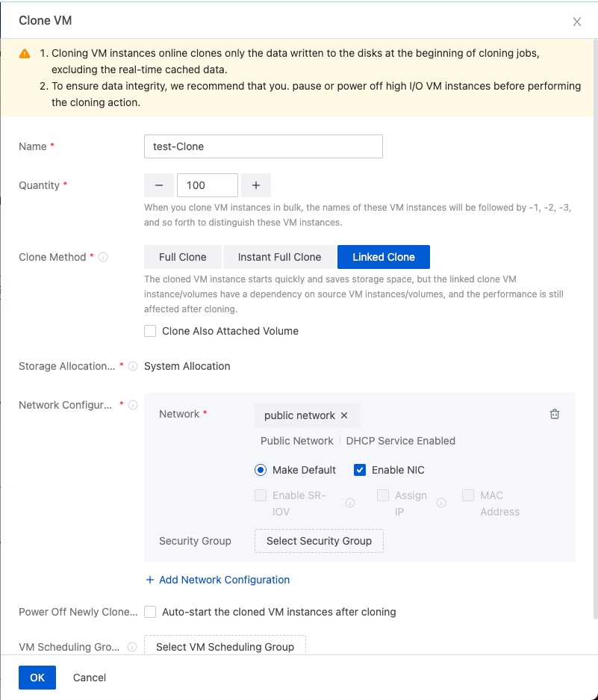598x700 pixels.
Task: Open the Select Security Group picker
Action: tap(319, 541)
